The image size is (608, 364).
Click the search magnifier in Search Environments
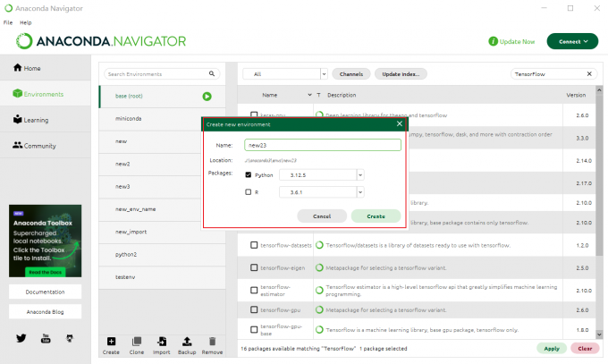212,73
